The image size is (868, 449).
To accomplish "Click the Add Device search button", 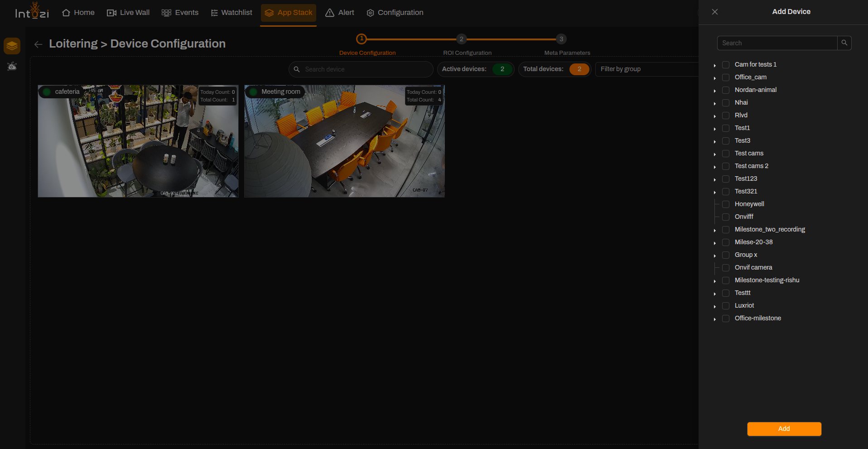I will click(x=844, y=43).
